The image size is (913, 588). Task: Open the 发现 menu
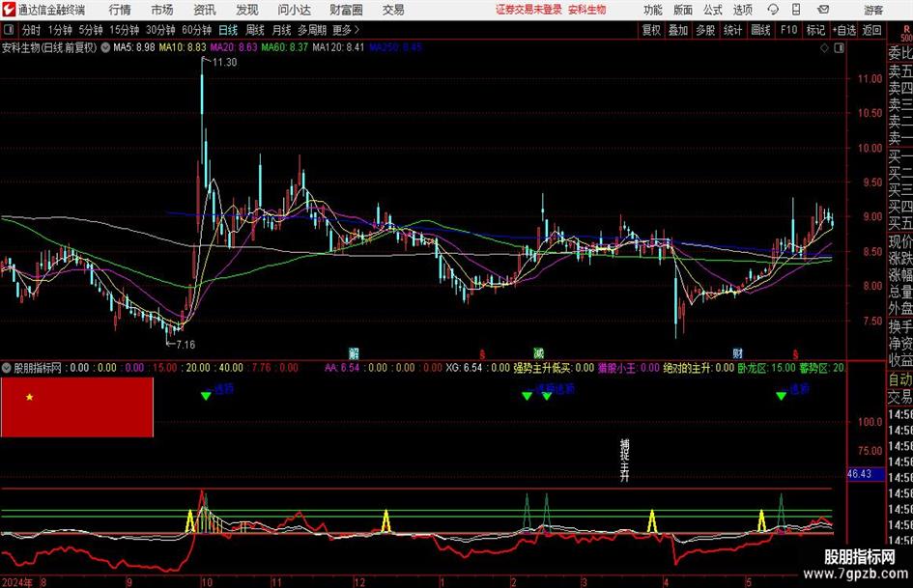coord(247,10)
